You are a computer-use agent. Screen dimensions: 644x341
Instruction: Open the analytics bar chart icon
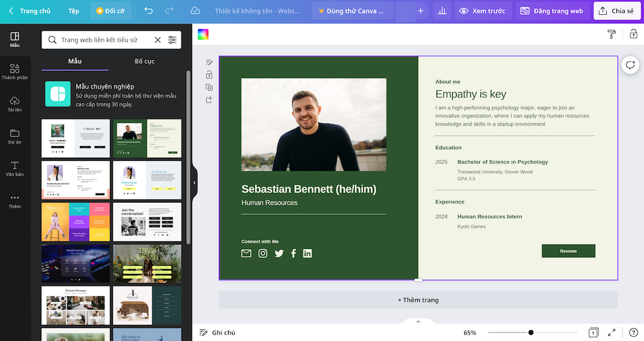coord(442,11)
